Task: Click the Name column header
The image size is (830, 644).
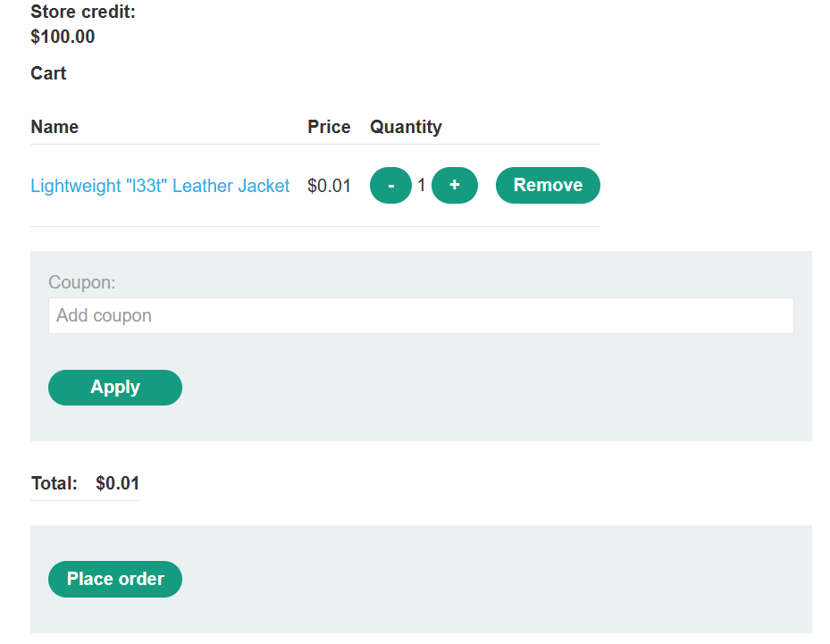Action: 54,127
